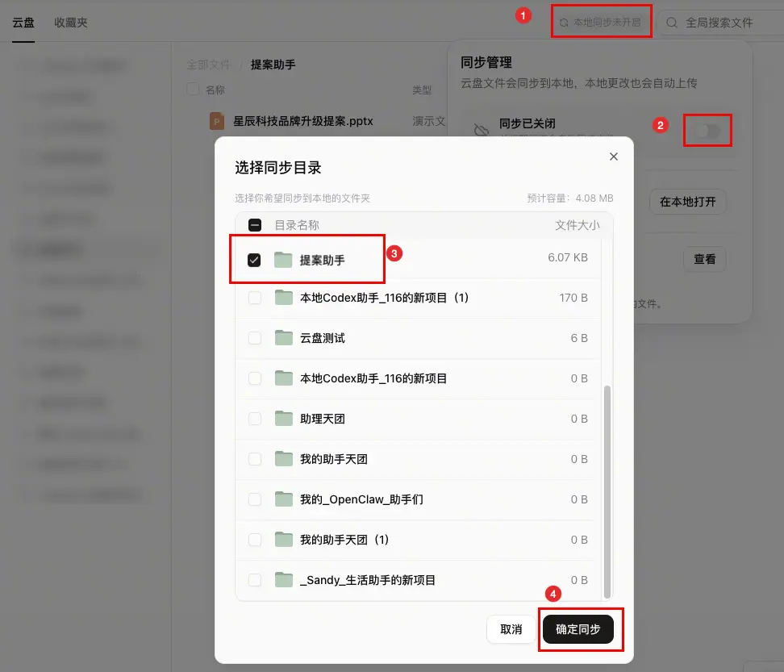
Task: Select the 我的_OpenClaw_助手们 folder name
Action: (x=361, y=499)
